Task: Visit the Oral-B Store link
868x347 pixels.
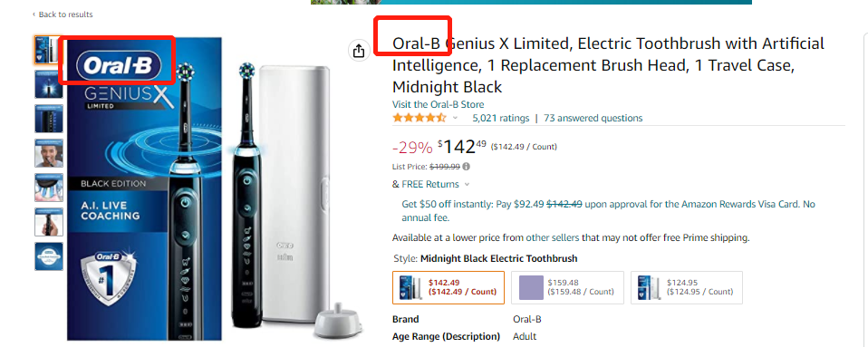Action: (438, 104)
